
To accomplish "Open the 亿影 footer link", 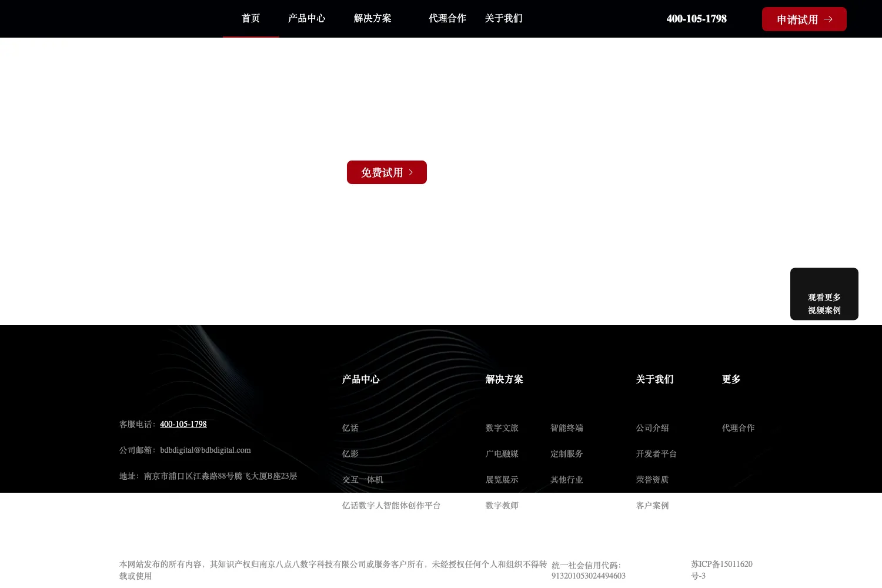I will pos(350,454).
